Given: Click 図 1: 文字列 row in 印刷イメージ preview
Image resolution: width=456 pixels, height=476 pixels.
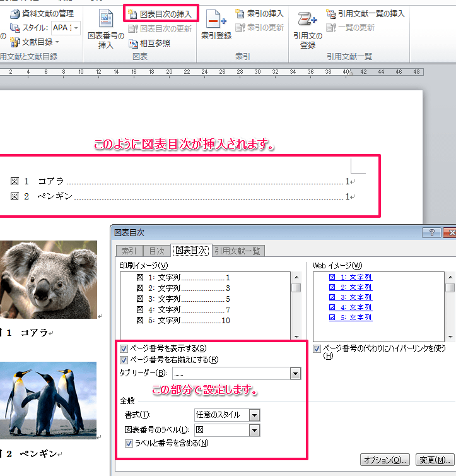Looking at the screenshot, I should (x=183, y=278).
